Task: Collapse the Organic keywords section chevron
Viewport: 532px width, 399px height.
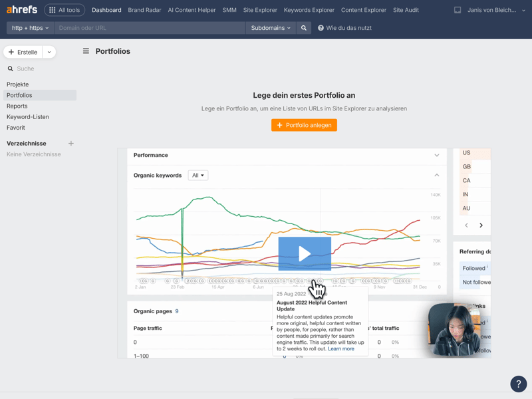Action: [437, 176]
